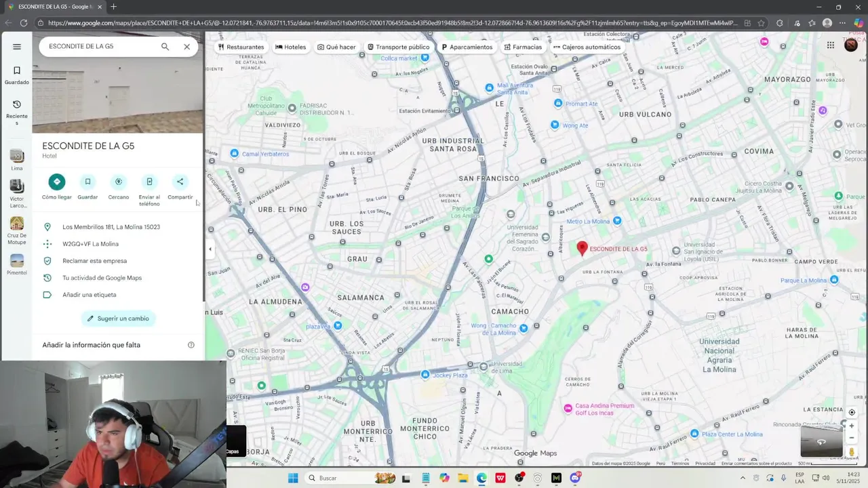This screenshot has height=488, width=868.
Task: Click the my location button
Action: coord(852,412)
